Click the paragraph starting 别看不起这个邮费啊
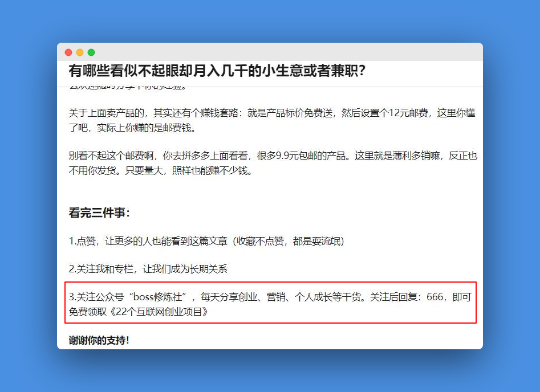540x392 pixels. (x=273, y=163)
